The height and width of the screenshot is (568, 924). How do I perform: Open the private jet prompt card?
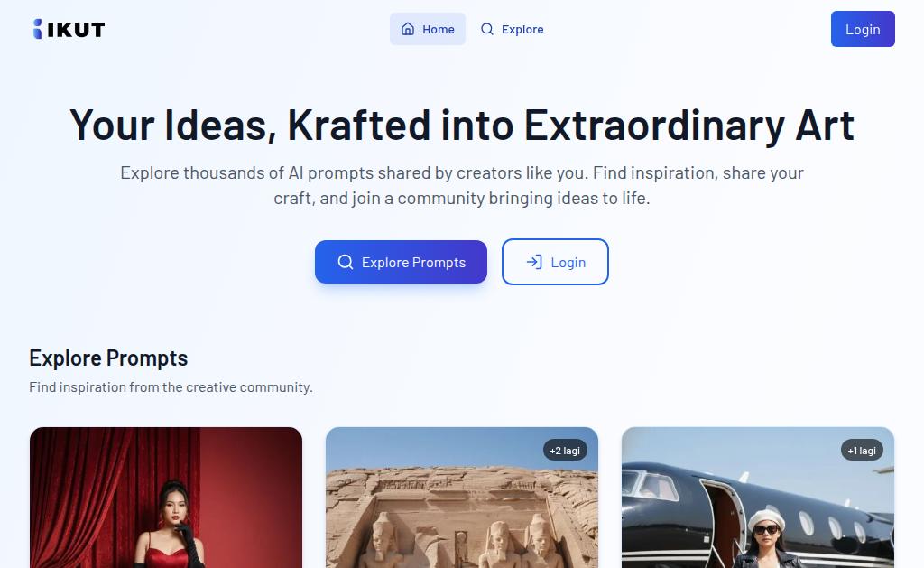point(758,498)
